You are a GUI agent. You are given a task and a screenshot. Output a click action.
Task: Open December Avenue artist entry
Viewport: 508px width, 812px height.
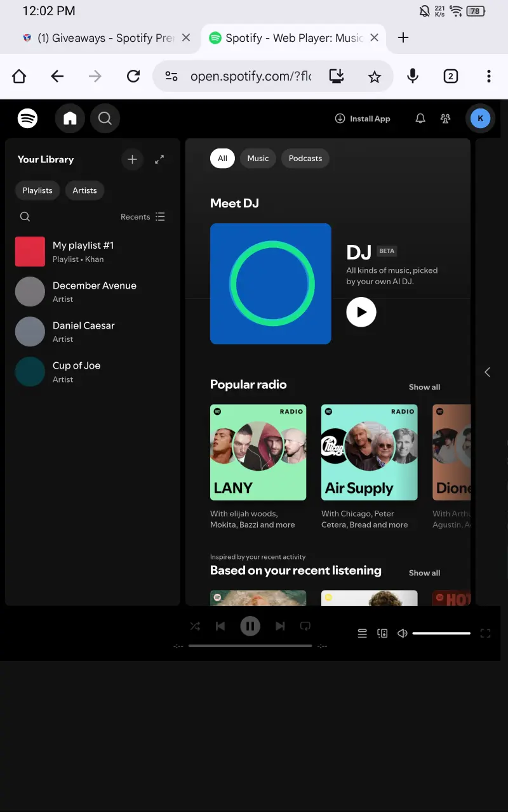pyautogui.click(x=93, y=292)
